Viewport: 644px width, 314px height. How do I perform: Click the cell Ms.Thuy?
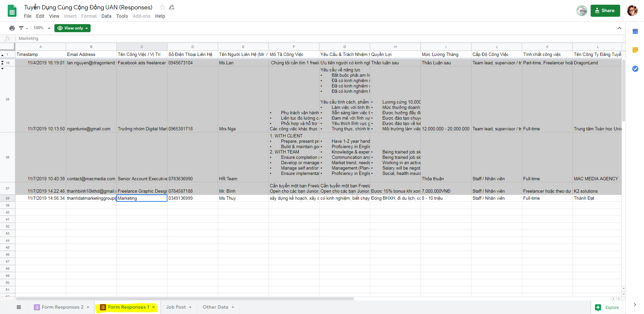click(x=243, y=198)
